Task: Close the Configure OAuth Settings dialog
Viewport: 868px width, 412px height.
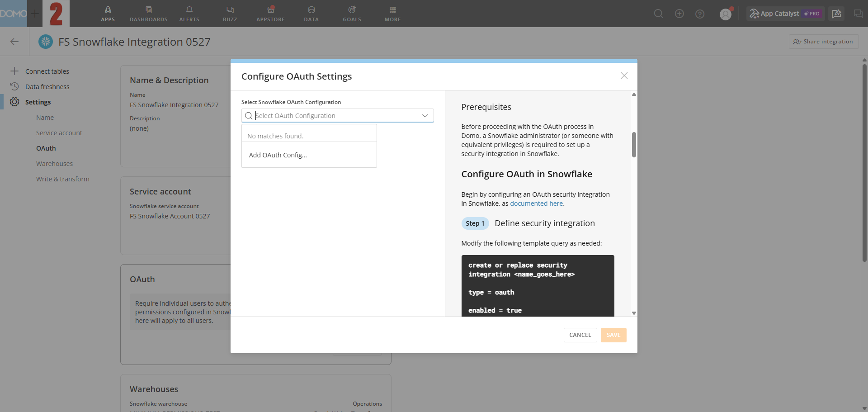Action: pos(624,76)
